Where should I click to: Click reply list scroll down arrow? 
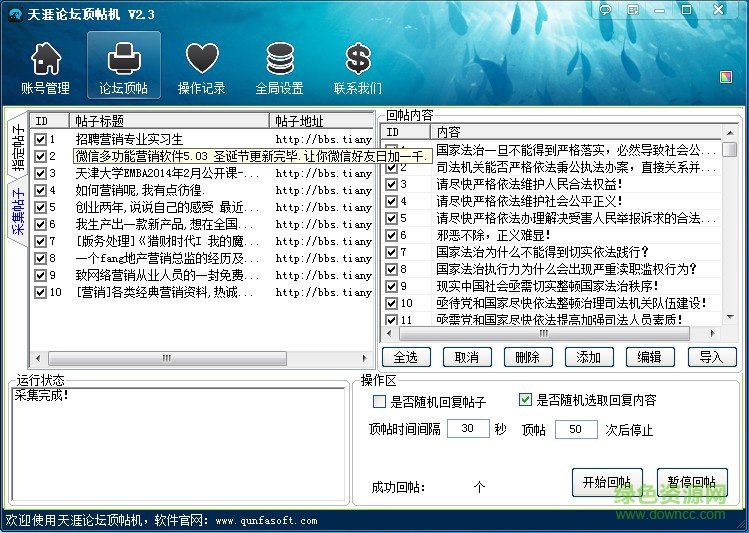click(x=730, y=317)
